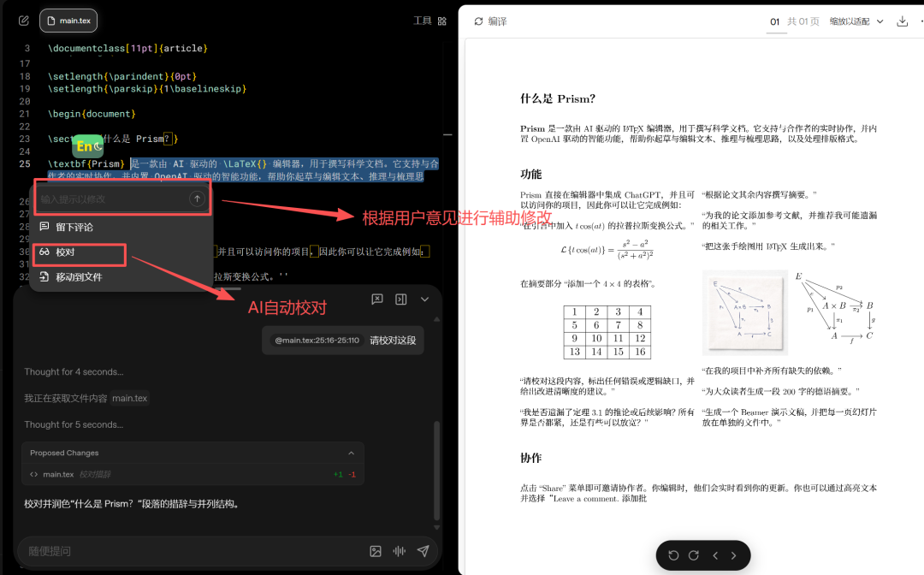Open the main.tex proposed change row

coord(192,474)
